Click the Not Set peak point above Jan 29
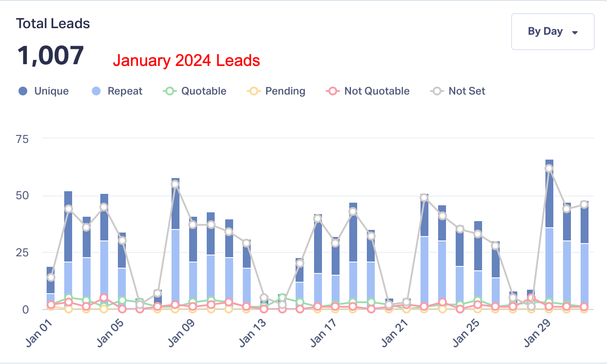This screenshot has width=607, height=364. 548,168
